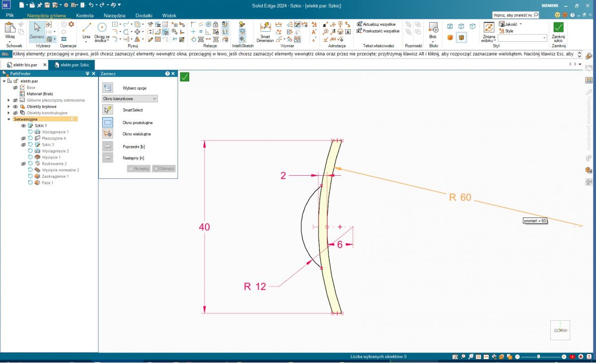Click the SmartSelect icon in Zaznacz panel

pos(108,110)
